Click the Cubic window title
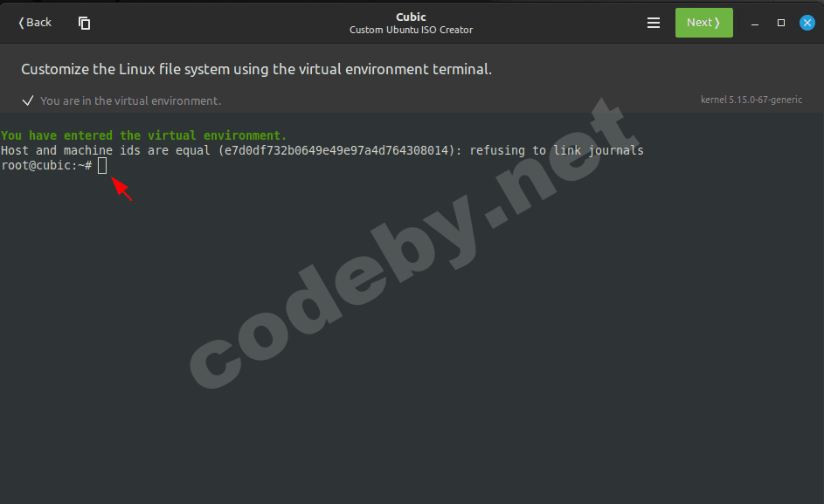The image size is (824, 504). 411,17
